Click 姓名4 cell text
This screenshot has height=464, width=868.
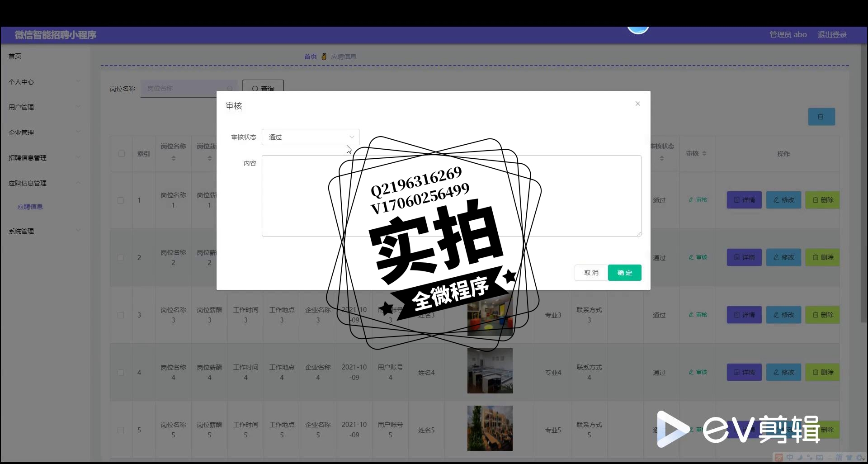426,373
